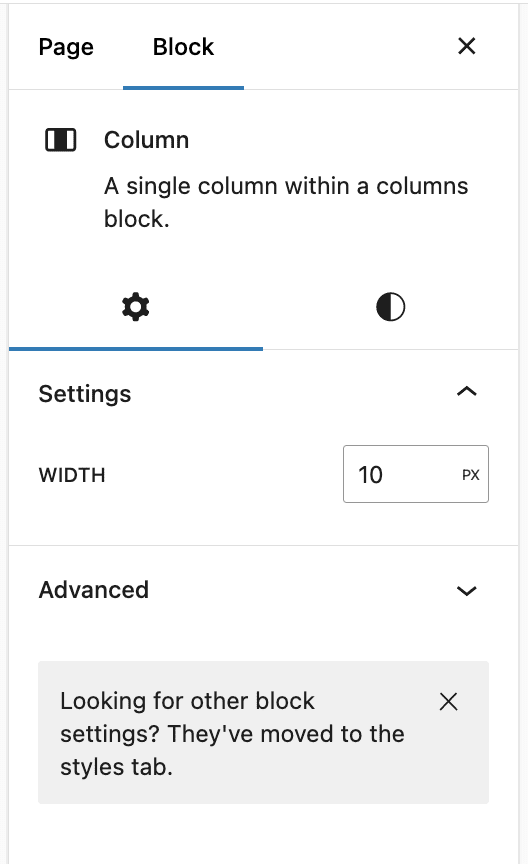The image size is (528, 864).
Task: Click the Advanced section heading
Action: point(94,590)
